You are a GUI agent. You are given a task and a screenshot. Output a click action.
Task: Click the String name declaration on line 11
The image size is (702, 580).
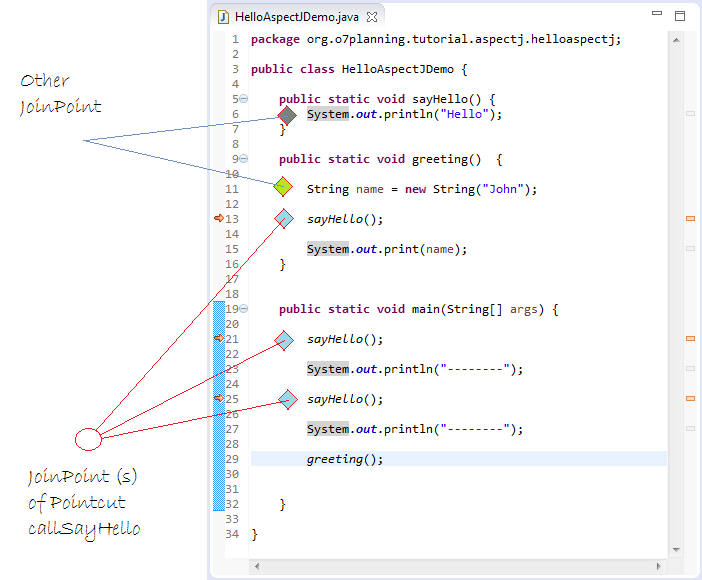pos(422,189)
